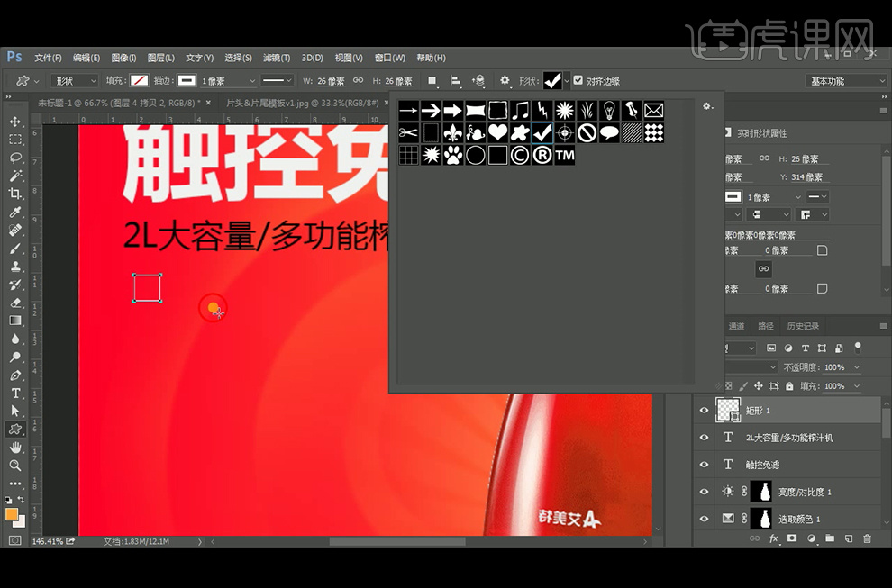Select the Eraser tool
Viewport: 892px width, 588px height.
coord(15,303)
